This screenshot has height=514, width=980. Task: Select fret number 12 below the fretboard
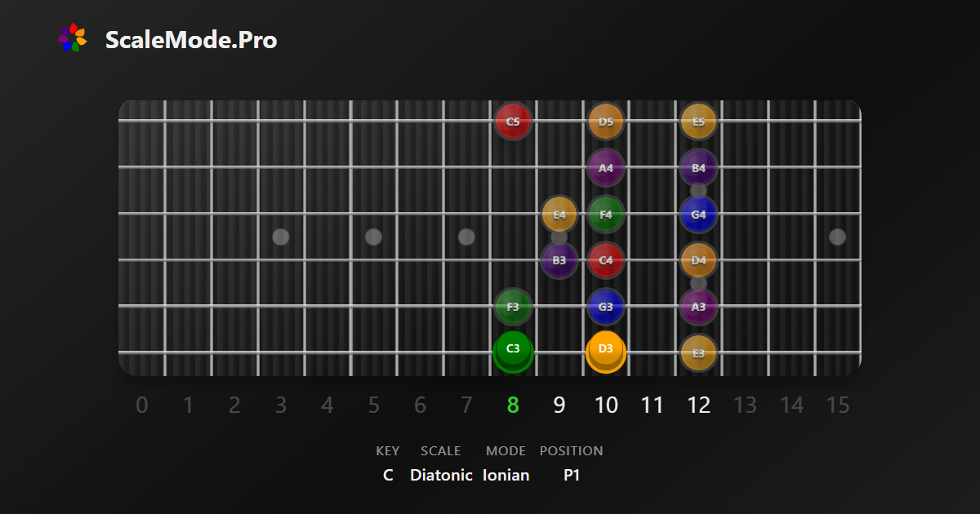(x=698, y=405)
